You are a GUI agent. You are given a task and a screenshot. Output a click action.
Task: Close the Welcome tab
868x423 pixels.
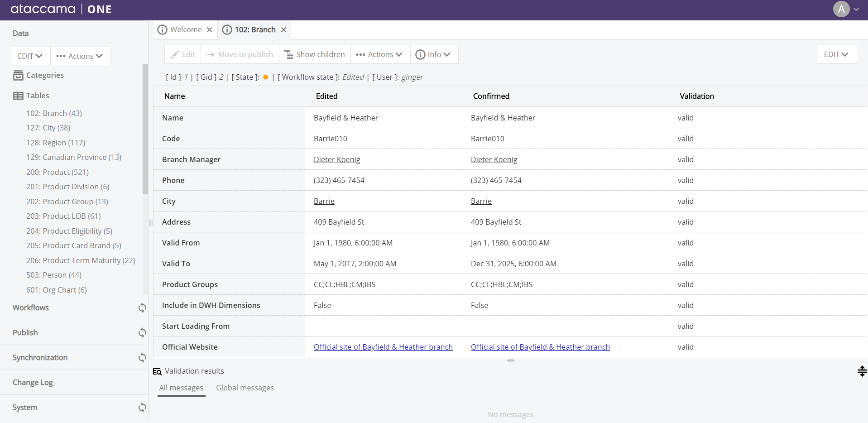(x=210, y=30)
